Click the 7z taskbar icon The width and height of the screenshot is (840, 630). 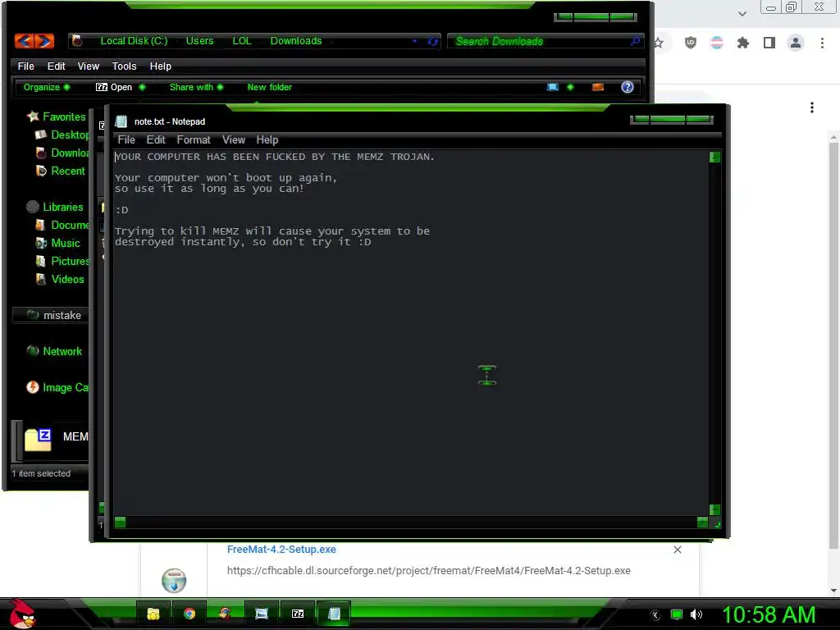tap(297, 614)
